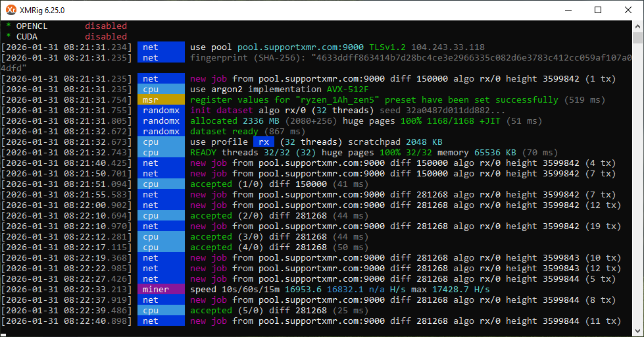Click the '(867 ms)' dataset timing

click(x=285, y=132)
